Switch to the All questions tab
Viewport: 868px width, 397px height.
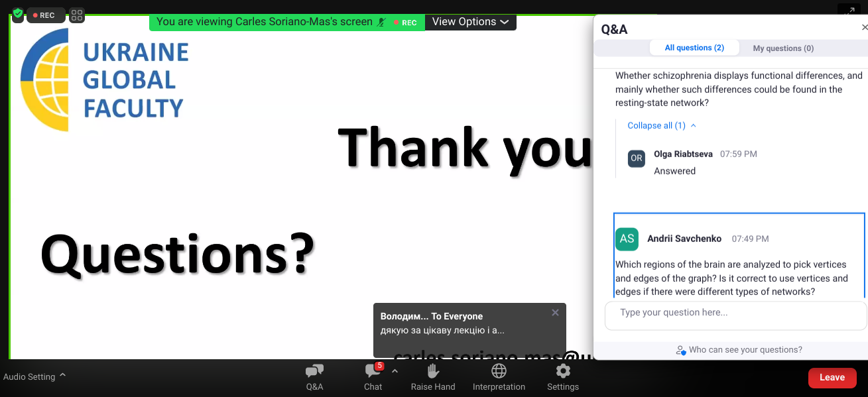pyautogui.click(x=694, y=48)
